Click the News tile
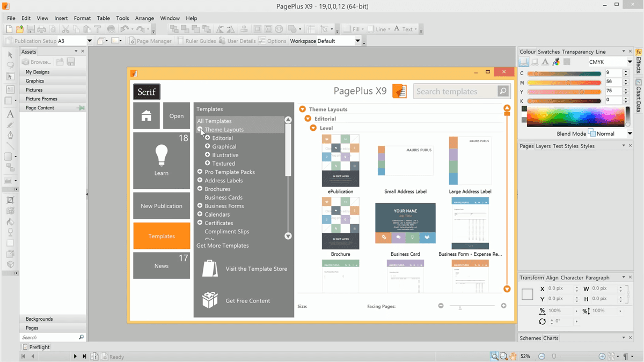Screen dimensions: 644x362 pos(162,265)
